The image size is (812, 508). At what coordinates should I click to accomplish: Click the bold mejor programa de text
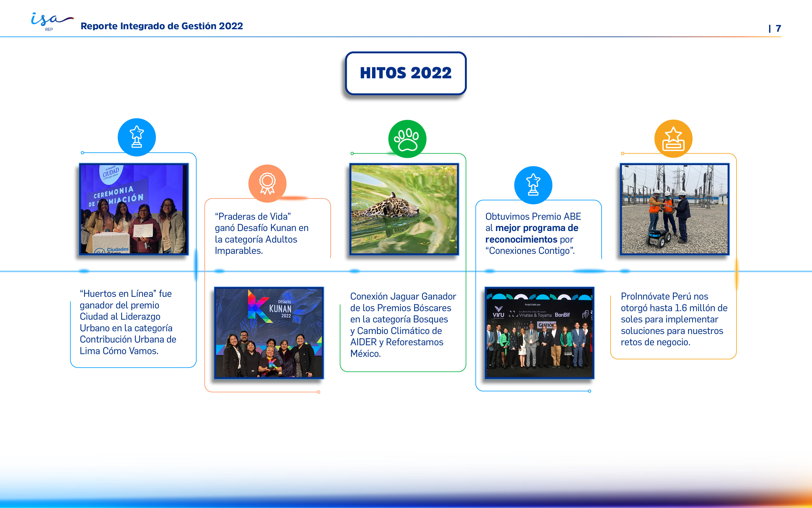537,228
